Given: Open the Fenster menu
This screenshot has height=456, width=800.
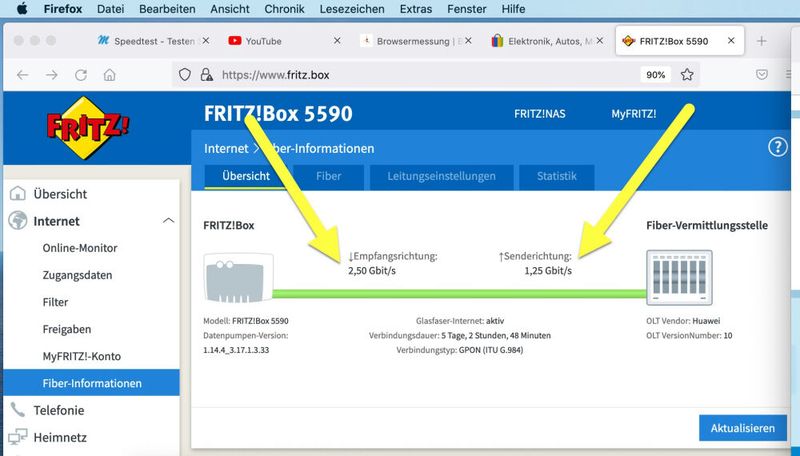Looking at the screenshot, I should click(x=467, y=9).
